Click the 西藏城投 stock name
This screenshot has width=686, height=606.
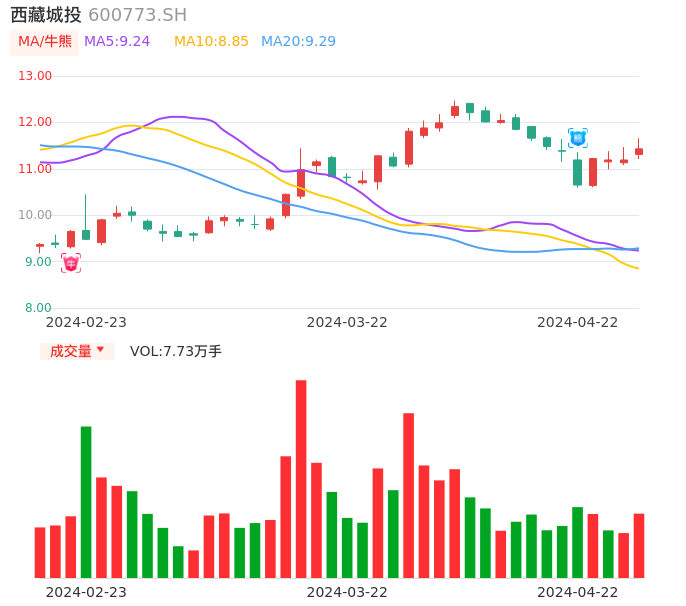pos(46,15)
